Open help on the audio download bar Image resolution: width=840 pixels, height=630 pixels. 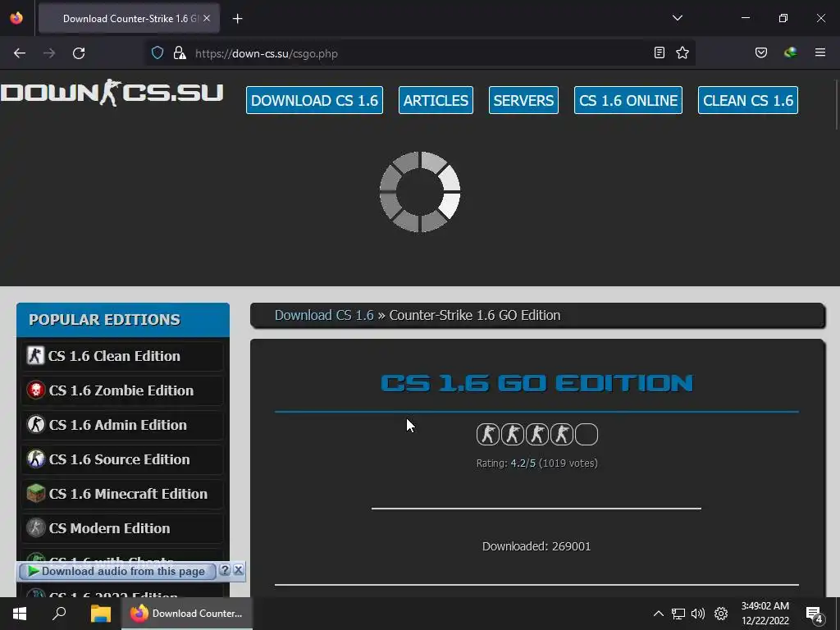click(x=225, y=571)
